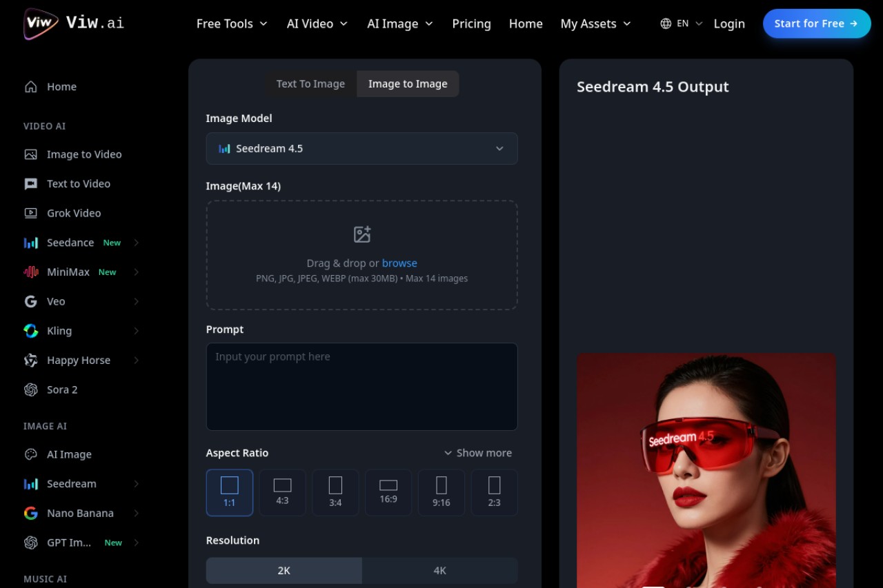Viewport: 883px width, 588px height.
Task: Click the Sora 2 OpenAI icon
Action: pyautogui.click(x=30, y=389)
